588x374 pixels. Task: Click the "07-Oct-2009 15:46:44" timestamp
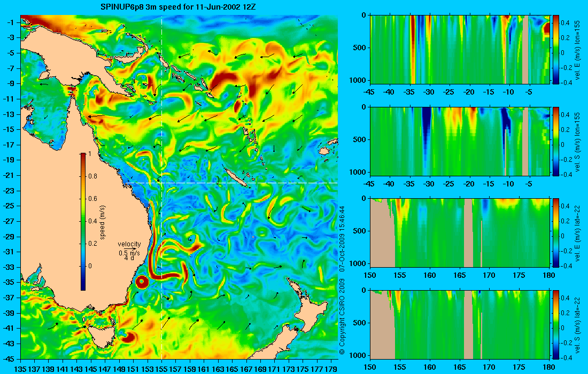click(x=342, y=238)
